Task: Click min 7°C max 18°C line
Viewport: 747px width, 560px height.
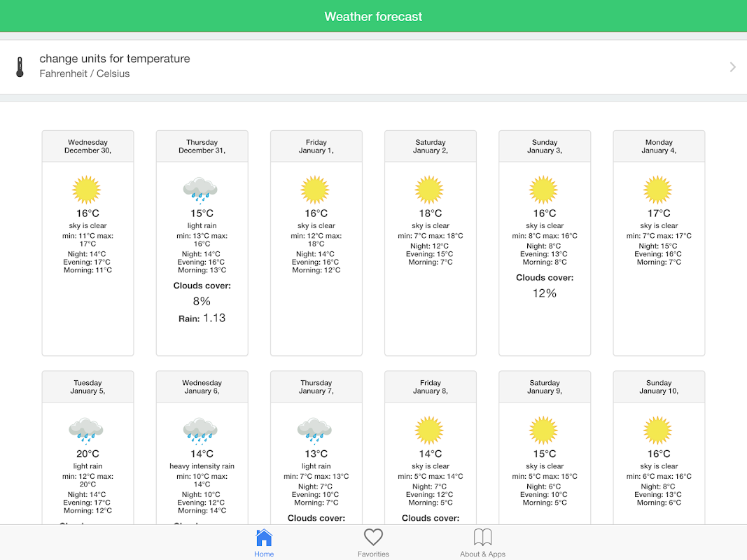Action: tap(431, 236)
